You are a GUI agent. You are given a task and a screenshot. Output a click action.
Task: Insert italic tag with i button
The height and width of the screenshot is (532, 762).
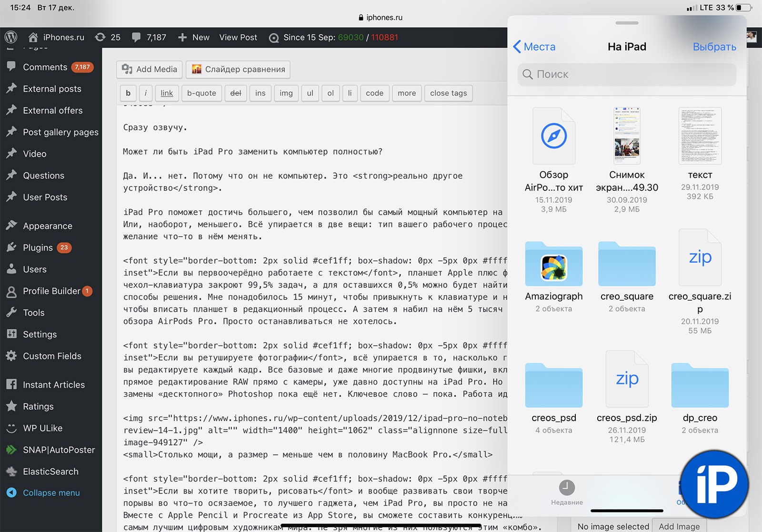(146, 93)
